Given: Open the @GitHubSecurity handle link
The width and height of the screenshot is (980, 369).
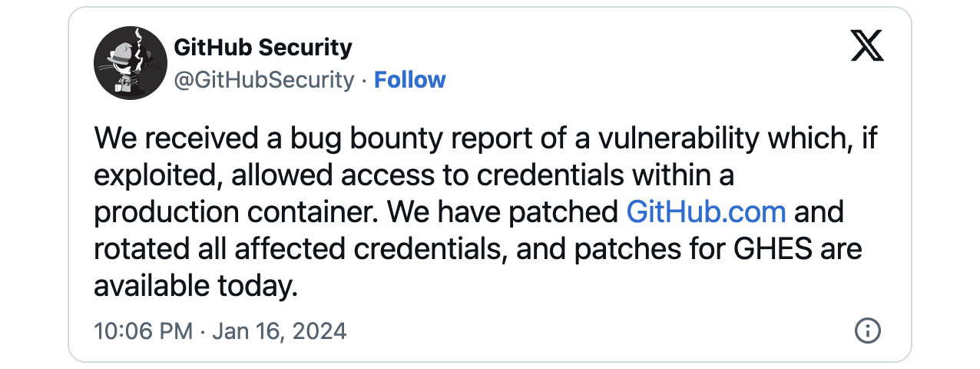Looking at the screenshot, I should tap(264, 80).
